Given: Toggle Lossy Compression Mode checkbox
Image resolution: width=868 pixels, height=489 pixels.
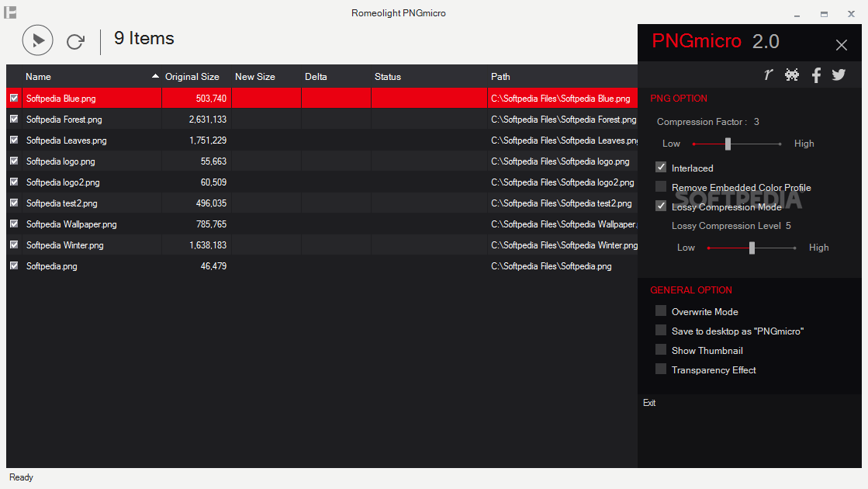Looking at the screenshot, I should pos(661,206).
